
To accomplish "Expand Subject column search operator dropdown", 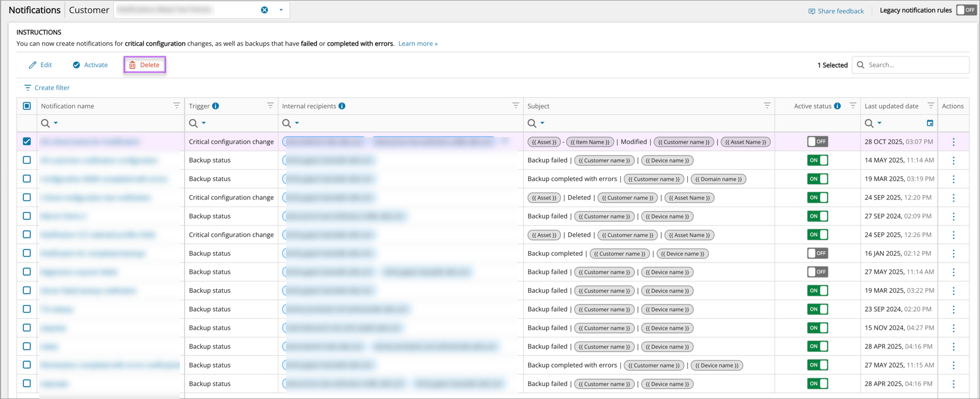I will (x=543, y=123).
